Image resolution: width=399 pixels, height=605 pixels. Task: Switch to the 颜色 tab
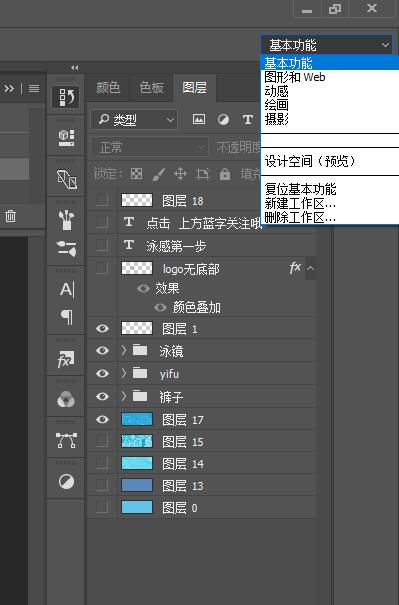click(108, 88)
